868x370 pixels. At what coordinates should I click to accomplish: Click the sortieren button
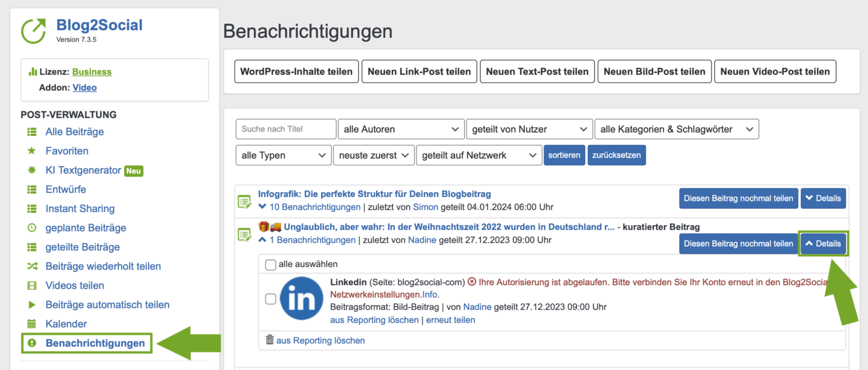[564, 155]
